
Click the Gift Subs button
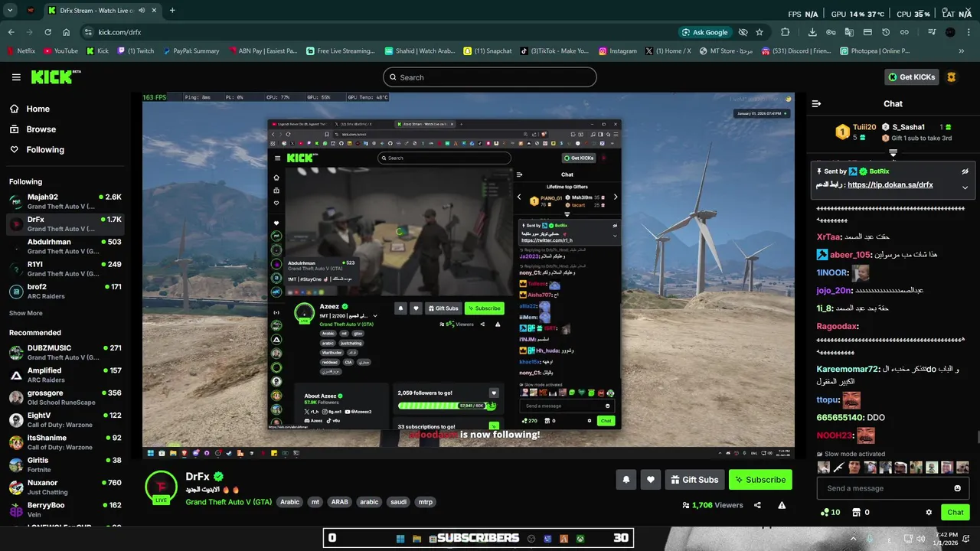click(x=694, y=480)
